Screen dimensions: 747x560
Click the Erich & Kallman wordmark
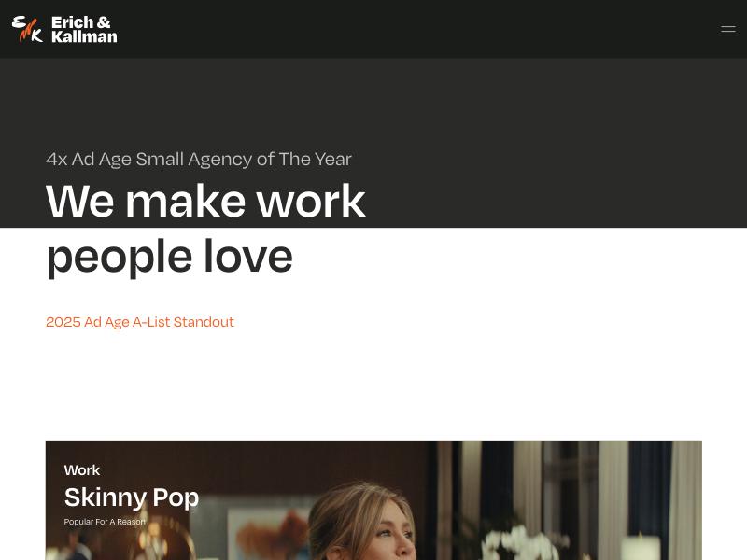pyautogui.click(x=84, y=29)
